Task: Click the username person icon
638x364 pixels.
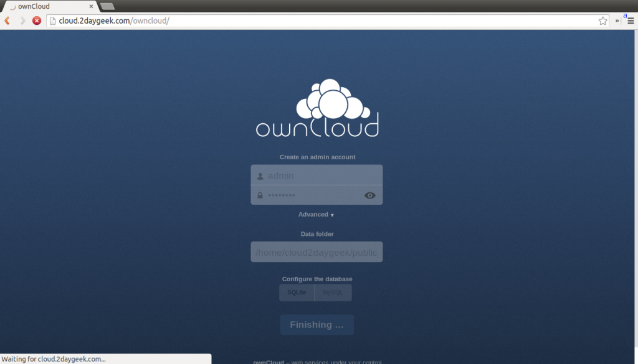Action: pyautogui.click(x=259, y=175)
